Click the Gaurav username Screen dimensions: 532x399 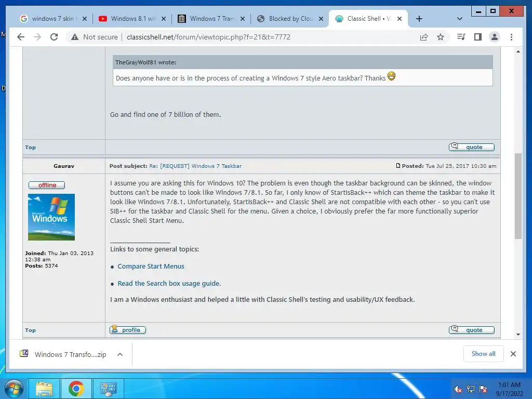[64, 166]
